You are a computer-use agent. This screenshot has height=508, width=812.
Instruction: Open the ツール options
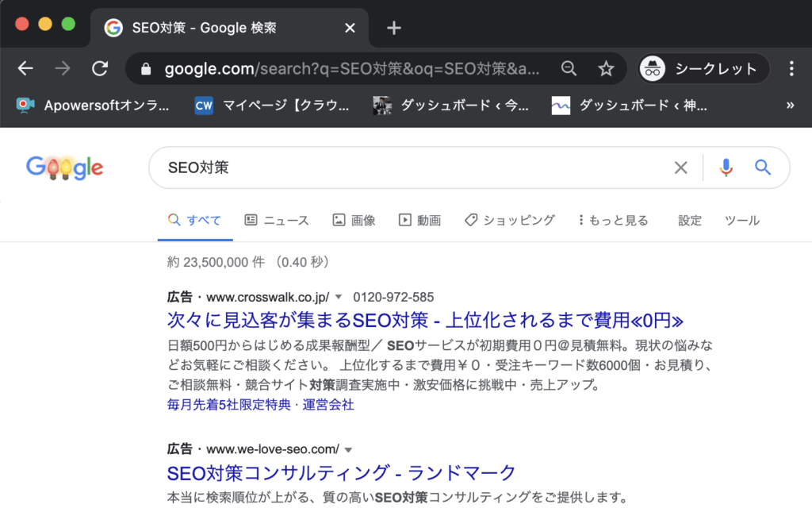tap(742, 221)
